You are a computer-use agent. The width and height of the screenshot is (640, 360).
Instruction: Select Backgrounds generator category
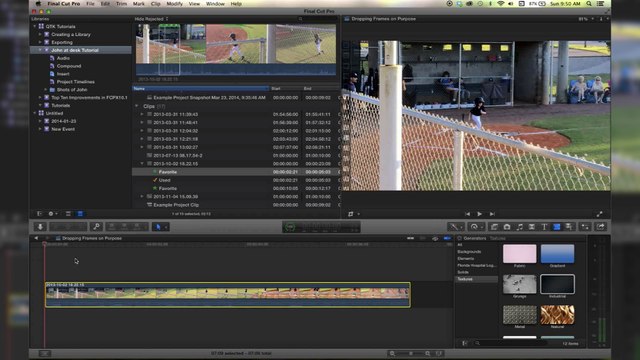[x=469, y=252]
